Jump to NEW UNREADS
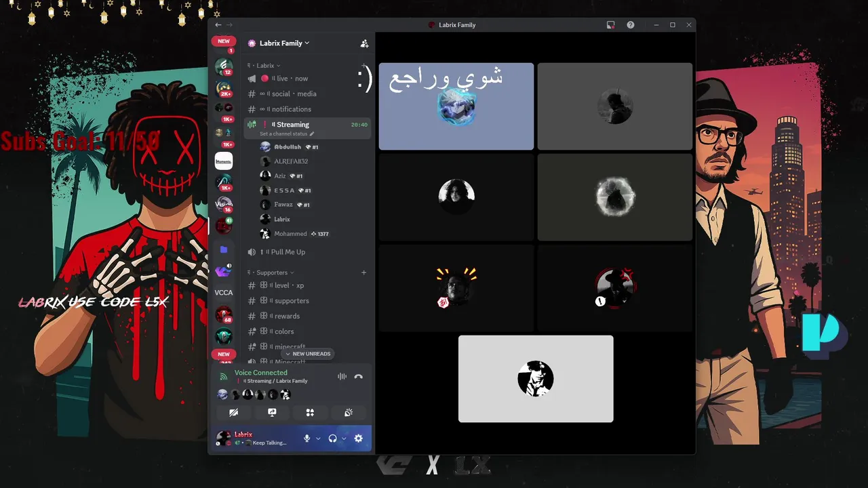The height and width of the screenshot is (488, 868). pos(307,354)
